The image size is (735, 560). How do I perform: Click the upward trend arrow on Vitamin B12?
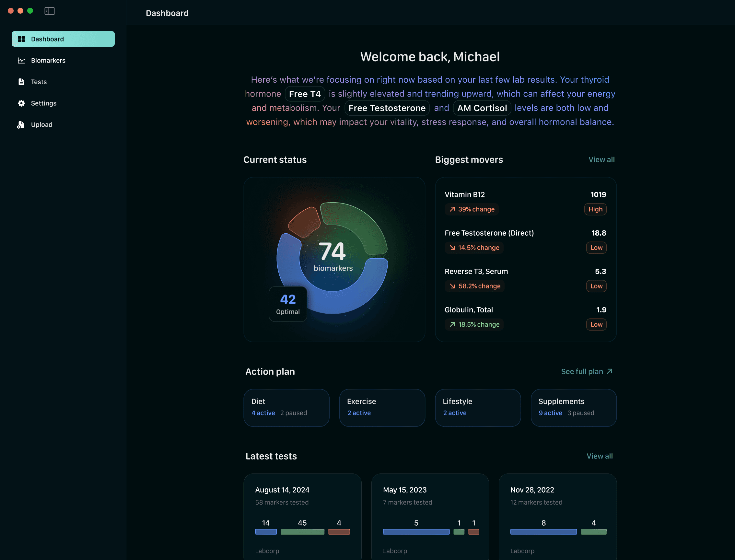(x=452, y=209)
